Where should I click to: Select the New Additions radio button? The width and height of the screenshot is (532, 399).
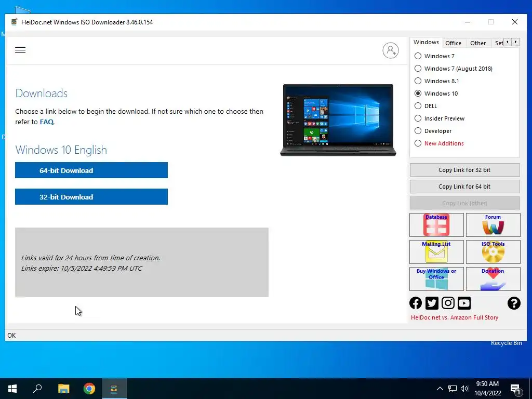(x=418, y=143)
